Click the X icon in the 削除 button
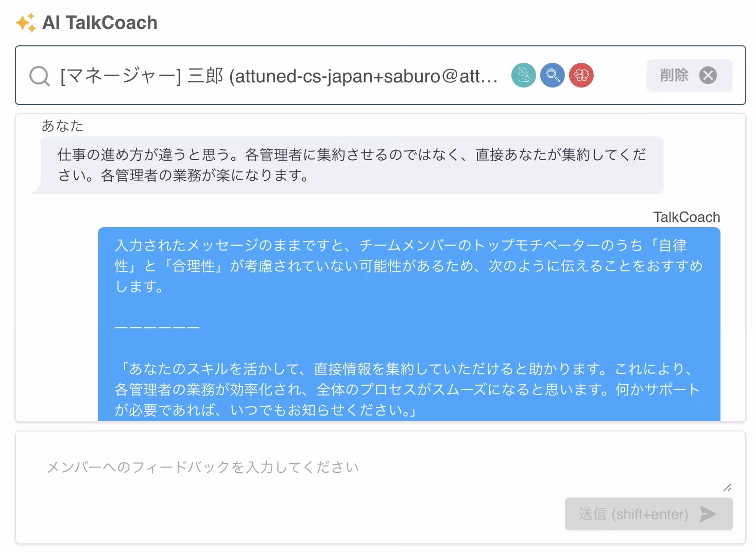This screenshot has width=756, height=552. (709, 75)
